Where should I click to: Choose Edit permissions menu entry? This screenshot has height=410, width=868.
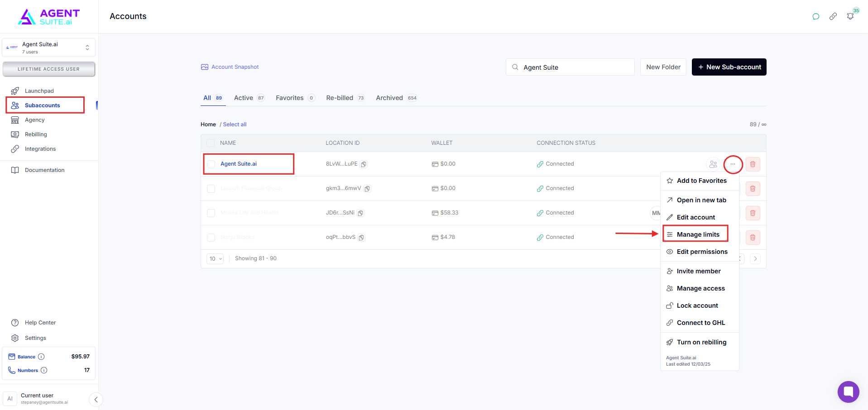[700, 252]
